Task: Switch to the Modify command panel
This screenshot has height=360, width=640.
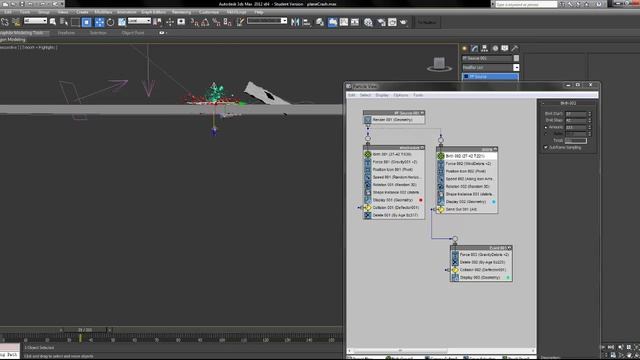Action: 474,49
